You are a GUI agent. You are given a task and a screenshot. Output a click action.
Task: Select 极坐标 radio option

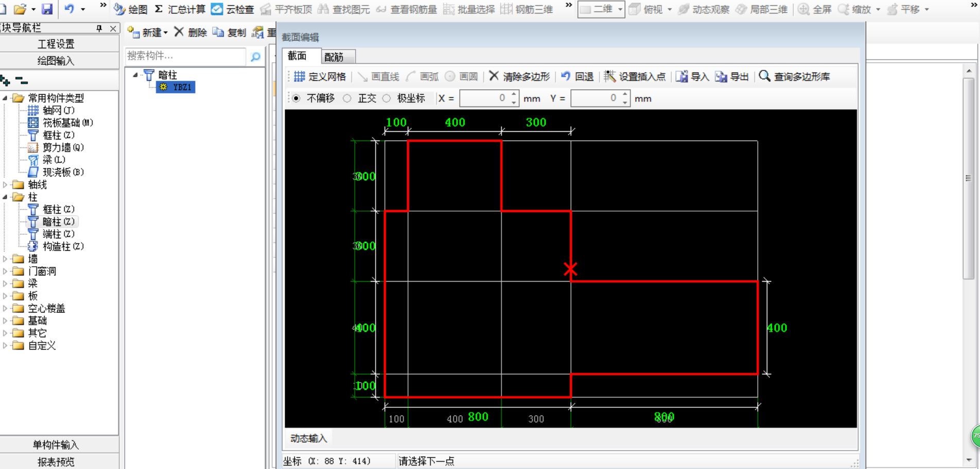click(x=387, y=98)
